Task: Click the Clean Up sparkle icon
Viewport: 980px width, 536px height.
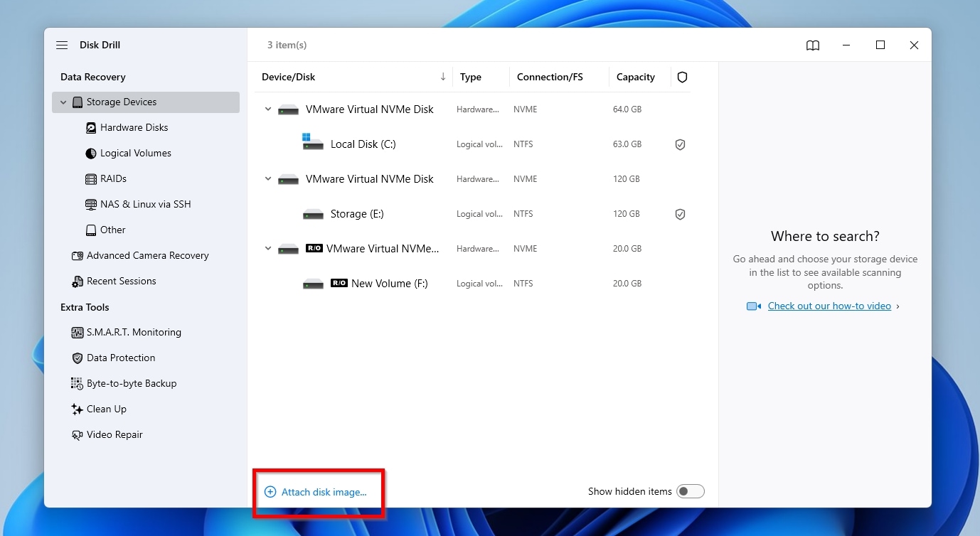Action: tap(78, 409)
